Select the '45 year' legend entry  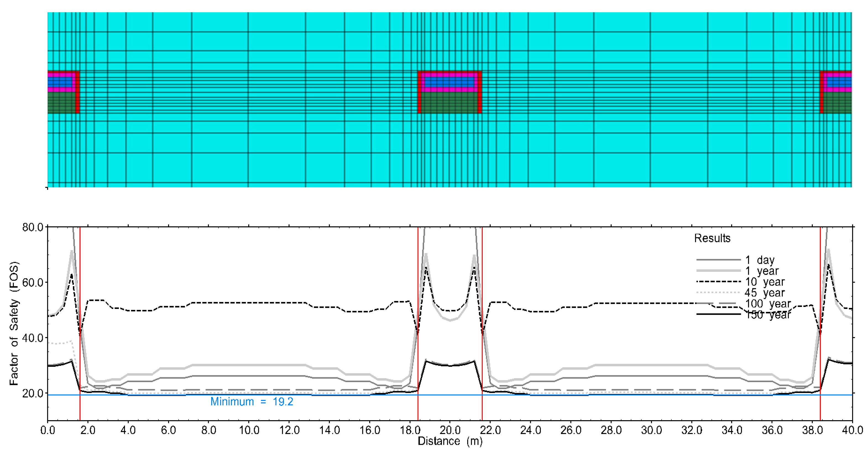click(x=764, y=293)
